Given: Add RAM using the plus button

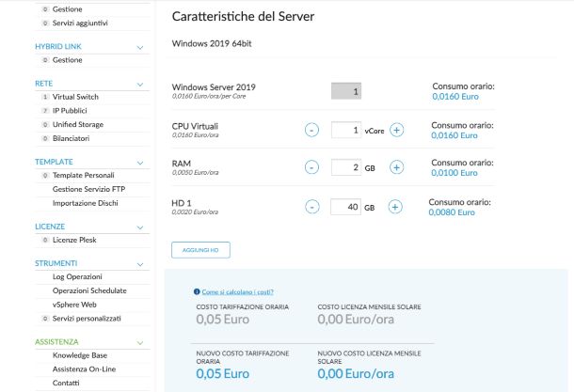Looking at the screenshot, I should pos(396,167).
